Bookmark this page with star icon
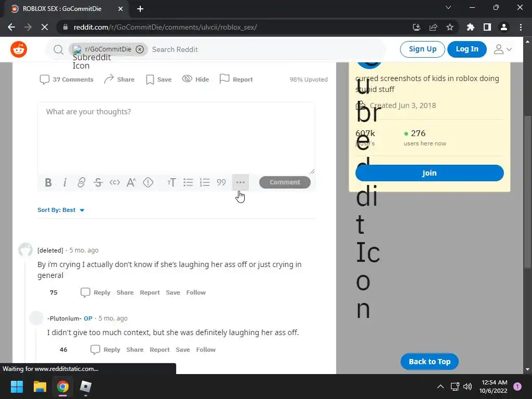This screenshot has height=399, width=532. pyautogui.click(x=450, y=27)
